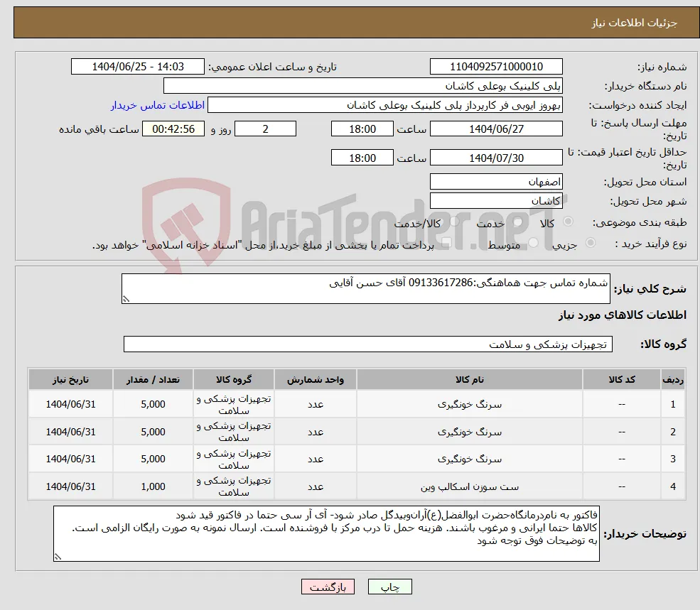Viewport: 700px width, 610px height.
Task: Click the تعداد / مقدار column header
Action: coord(153,379)
